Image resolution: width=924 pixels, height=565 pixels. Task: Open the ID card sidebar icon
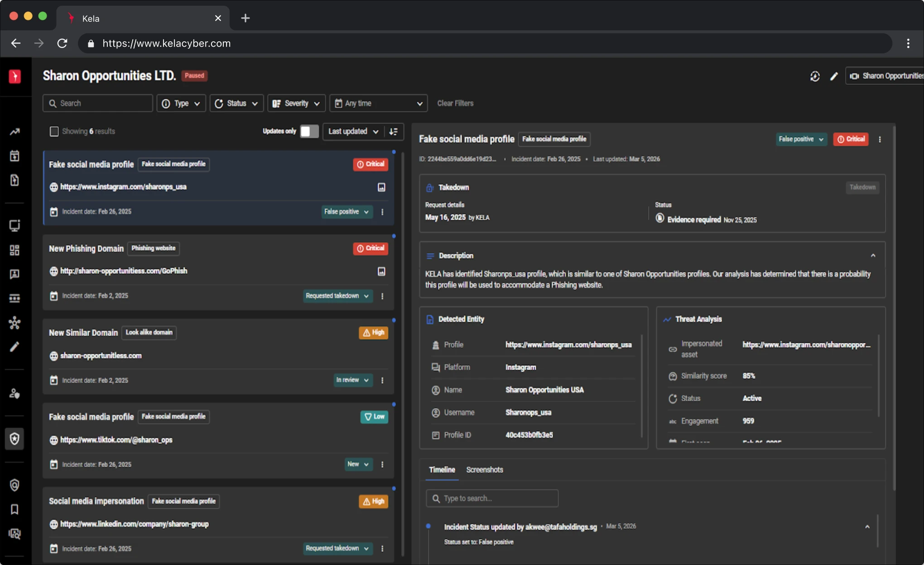click(15, 274)
